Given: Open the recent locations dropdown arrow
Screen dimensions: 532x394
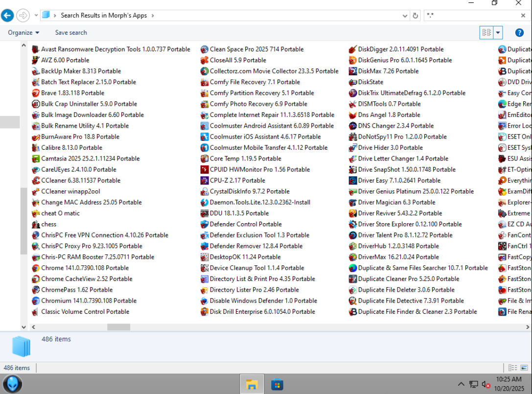Looking at the screenshot, I should 36,15.
